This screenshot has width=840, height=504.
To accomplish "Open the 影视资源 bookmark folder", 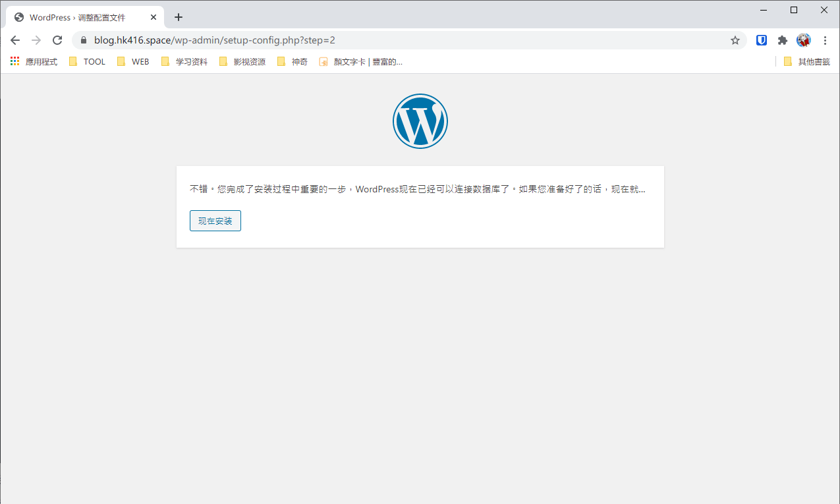I will (x=242, y=61).
